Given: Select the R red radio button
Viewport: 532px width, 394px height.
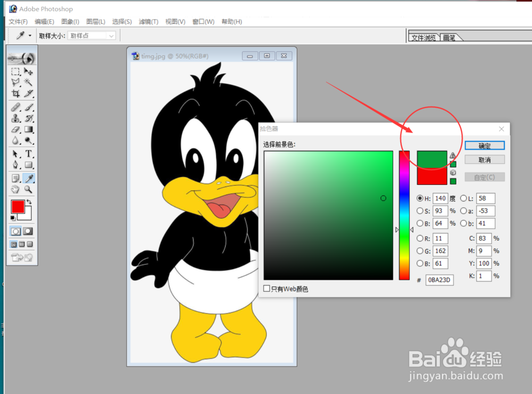Looking at the screenshot, I should coord(420,238).
